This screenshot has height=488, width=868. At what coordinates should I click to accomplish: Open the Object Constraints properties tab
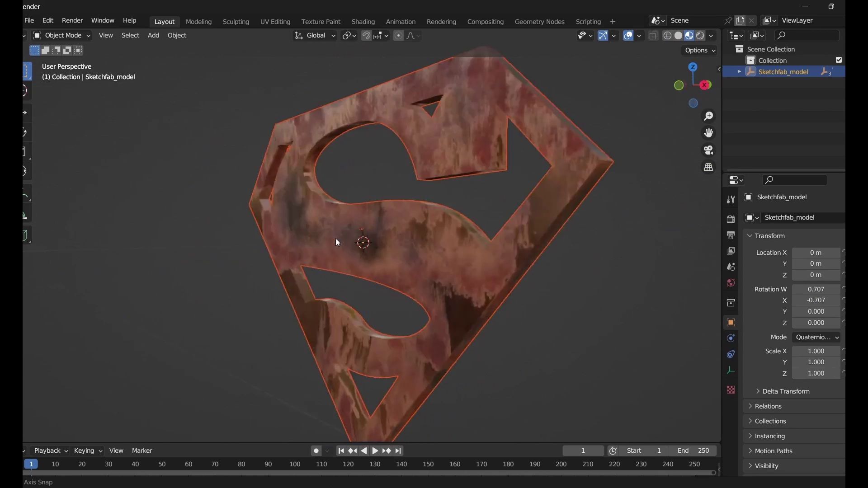tap(731, 354)
